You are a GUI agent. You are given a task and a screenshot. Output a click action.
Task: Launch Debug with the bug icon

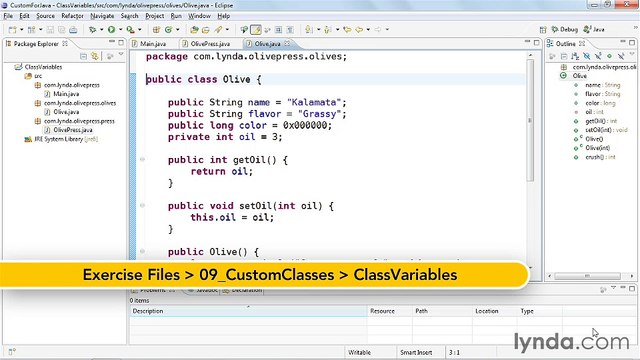pos(93,30)
